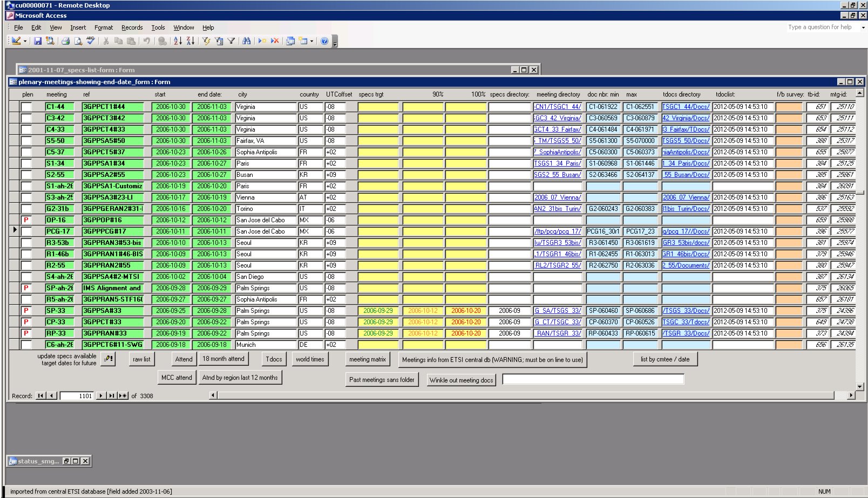
Task: Sort ascending A to Z
Action: 178,41
